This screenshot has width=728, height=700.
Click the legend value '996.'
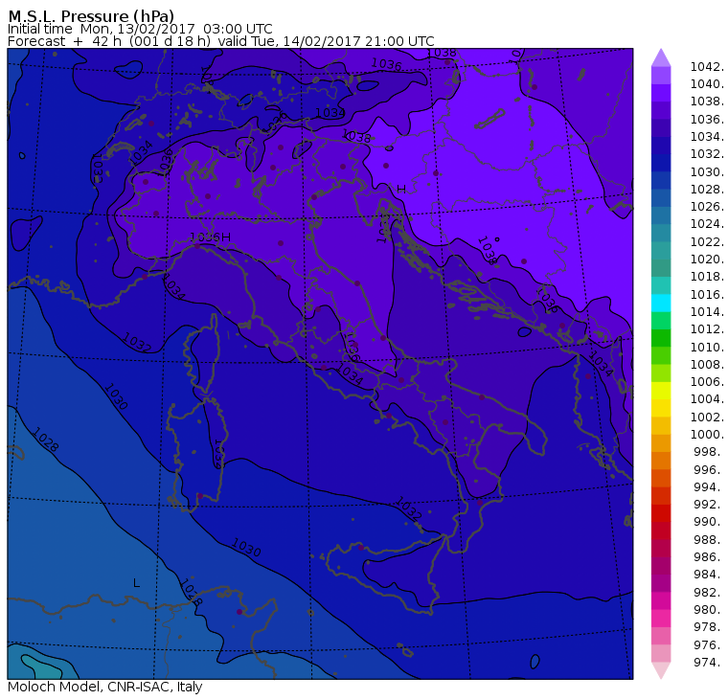pyautogui.click(x=709, y=469)
